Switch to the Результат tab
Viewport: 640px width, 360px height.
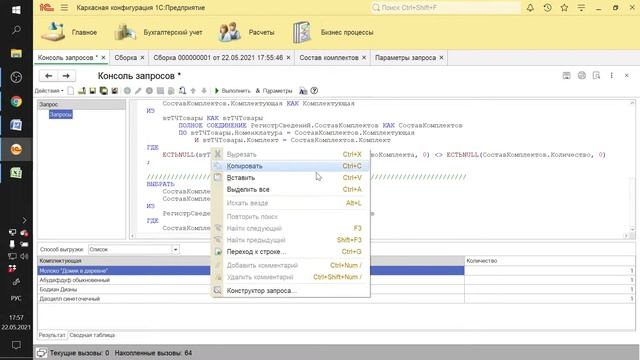(52, 335)
